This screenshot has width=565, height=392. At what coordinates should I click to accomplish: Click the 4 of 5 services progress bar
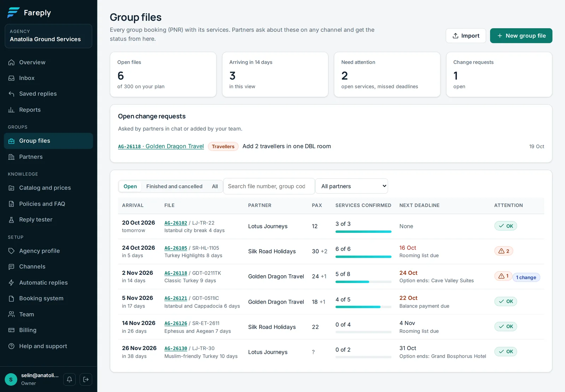click(x=363, y=307)
